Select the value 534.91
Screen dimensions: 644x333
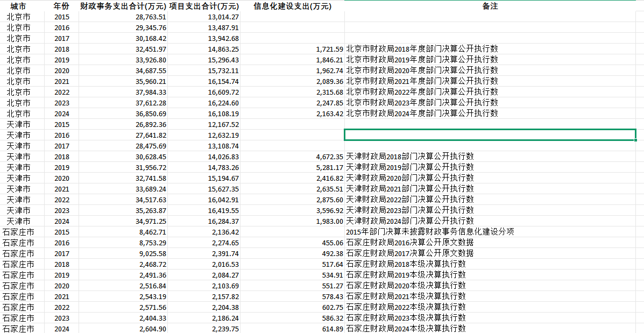pos(332,274)
